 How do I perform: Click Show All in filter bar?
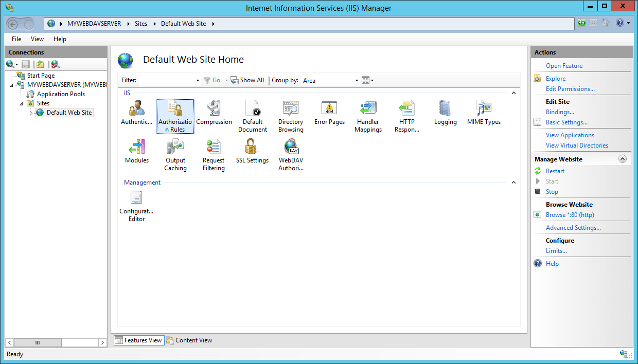tap(247, 80)
